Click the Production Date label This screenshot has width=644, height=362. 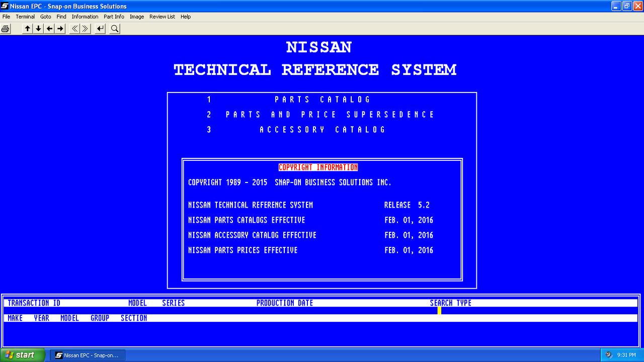[285, 303]
